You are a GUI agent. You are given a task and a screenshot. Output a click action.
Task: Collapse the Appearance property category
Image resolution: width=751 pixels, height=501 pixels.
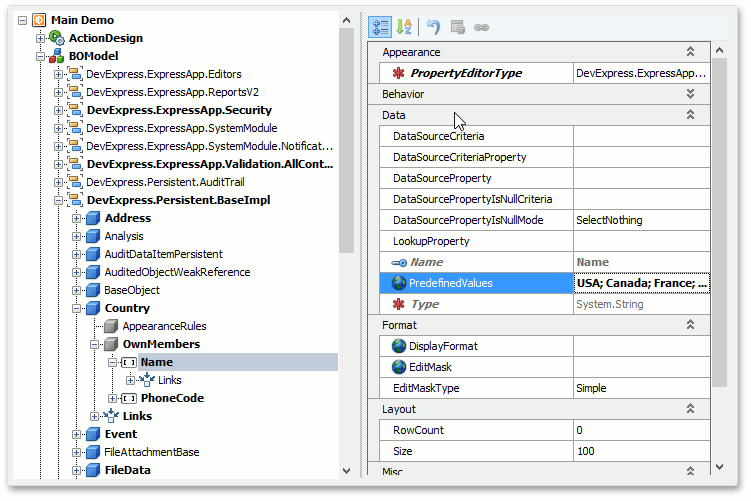(x=690, y=52)
